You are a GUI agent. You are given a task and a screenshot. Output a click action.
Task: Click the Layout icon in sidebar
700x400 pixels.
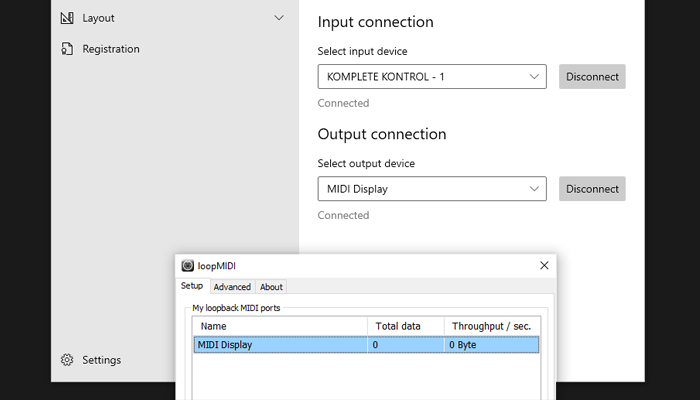coord(67,18)
